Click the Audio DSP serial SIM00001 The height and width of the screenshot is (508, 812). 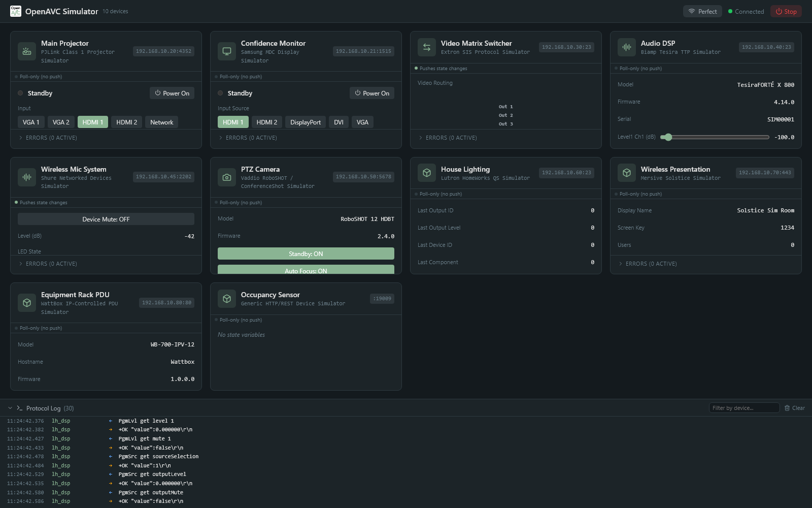(x=781, y=119)
